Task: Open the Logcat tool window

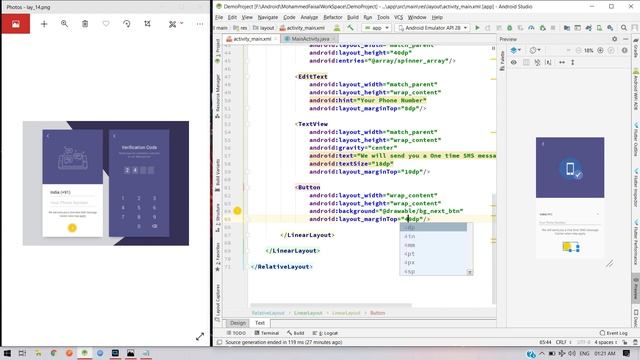Action: [x=325, y=333]
